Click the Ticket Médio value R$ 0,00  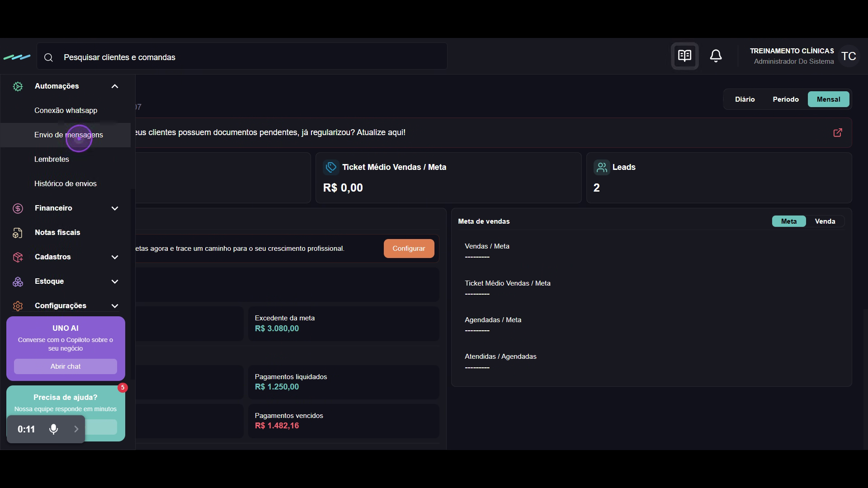[343, 188]
